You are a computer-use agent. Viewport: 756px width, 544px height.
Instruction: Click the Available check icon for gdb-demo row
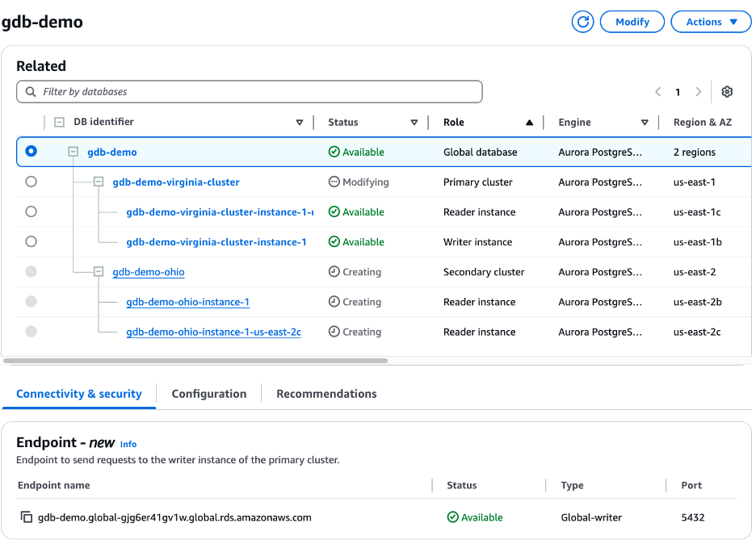click(x=334, y=152)
